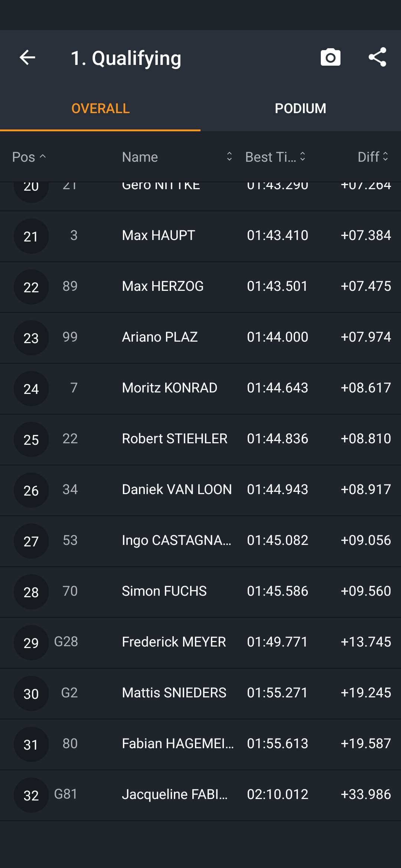Sort by Best Time column arrows
This screenshot has height=868, width=401.
(x=303, y=157)
